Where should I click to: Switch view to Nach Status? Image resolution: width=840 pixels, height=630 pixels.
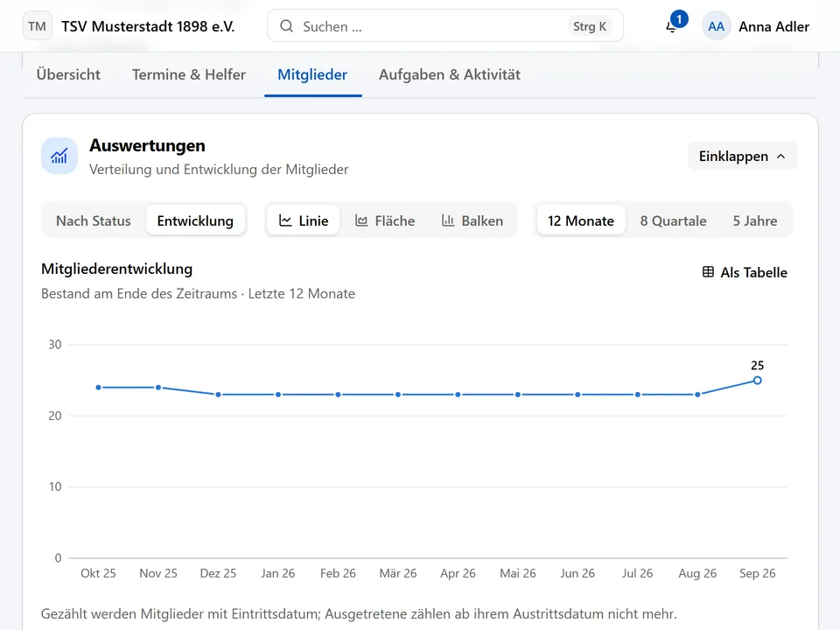(x=94, y=220)
